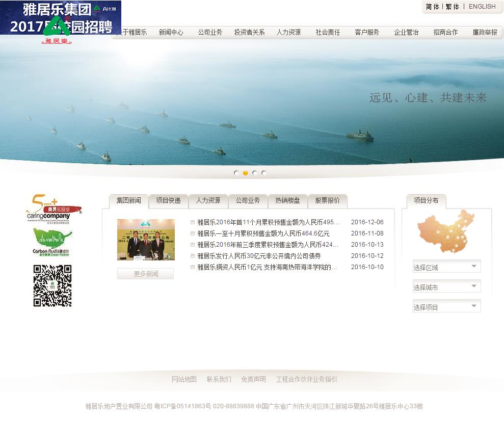Screen dimensions: 504x421
Task: Open the 工程合作伙伴业务指引 link
Action: coord(306,379)
